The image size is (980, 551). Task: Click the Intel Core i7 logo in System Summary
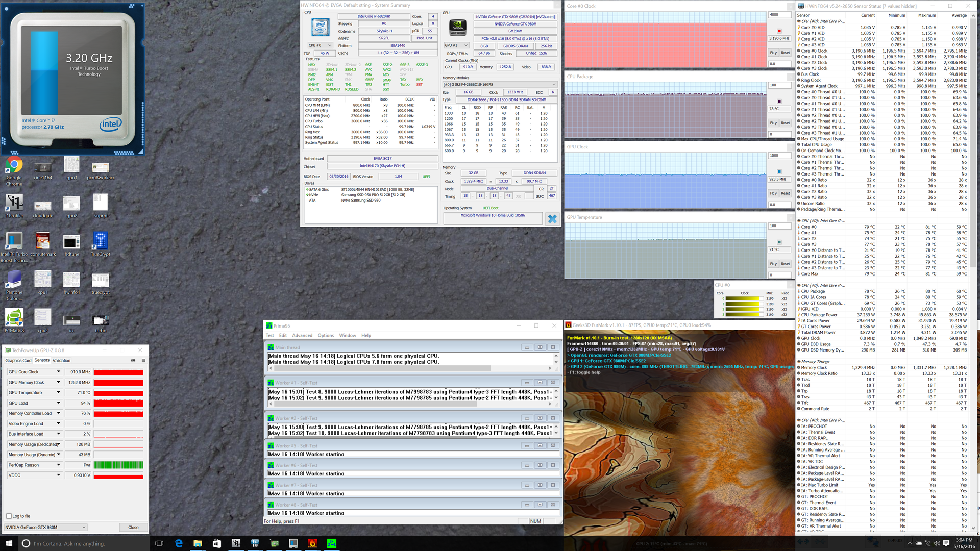[321, 28]
